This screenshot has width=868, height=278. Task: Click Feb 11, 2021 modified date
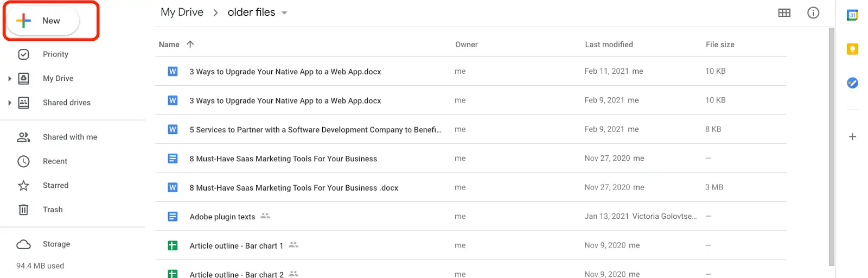tap(607, 71)
